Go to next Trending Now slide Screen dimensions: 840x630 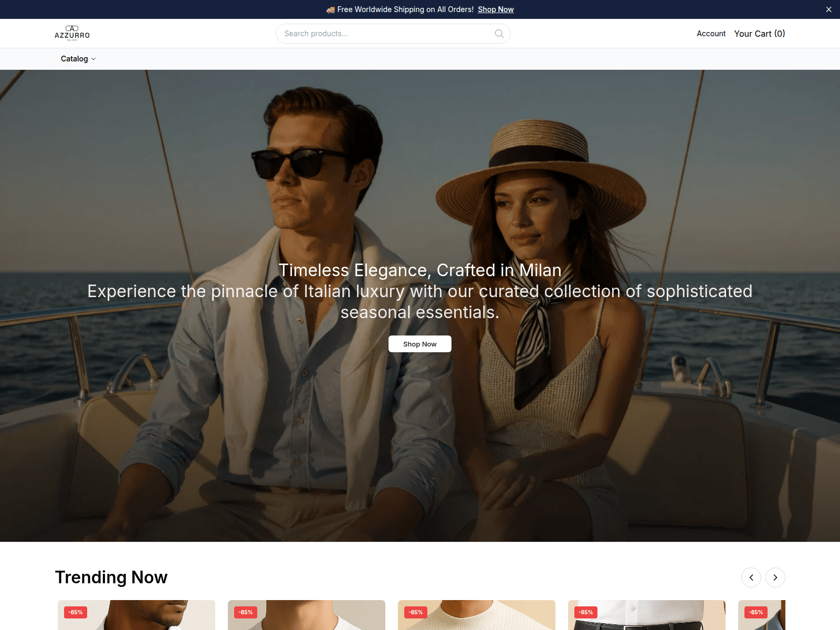point(775,577)
